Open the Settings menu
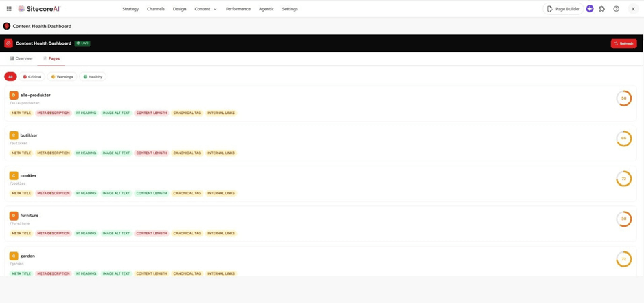The height and width of the screenshot is (303, 644). click(290, 9)
